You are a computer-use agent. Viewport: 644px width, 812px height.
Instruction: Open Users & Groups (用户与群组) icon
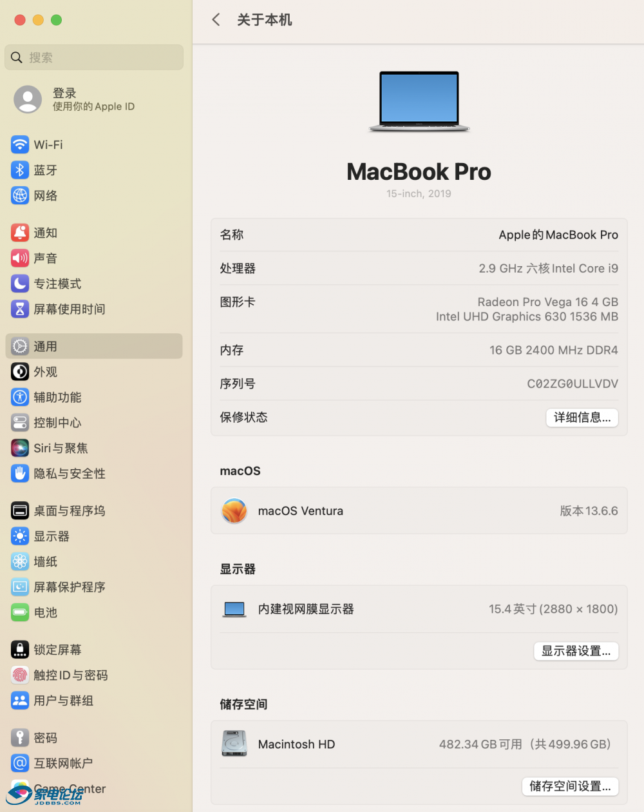tap(20, 701)
